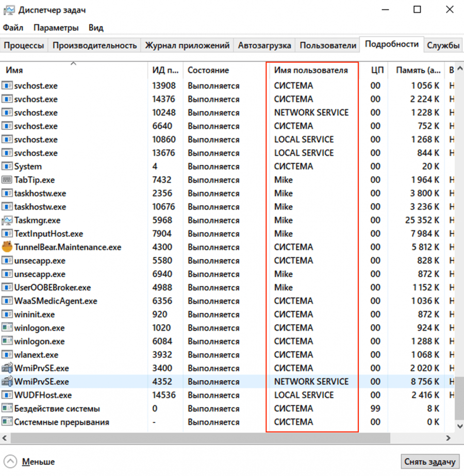Open the Службы tab
The height and width of the screenshot is (476, 464).
pyautogui.click(x=443, y=45)
